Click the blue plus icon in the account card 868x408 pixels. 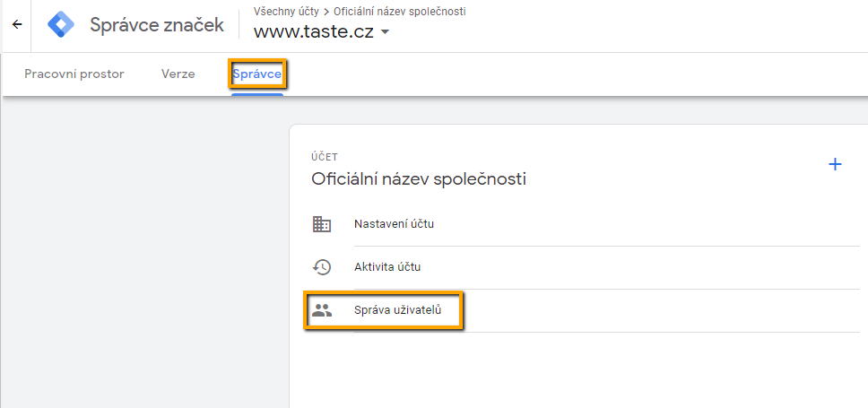click(835, 164)
